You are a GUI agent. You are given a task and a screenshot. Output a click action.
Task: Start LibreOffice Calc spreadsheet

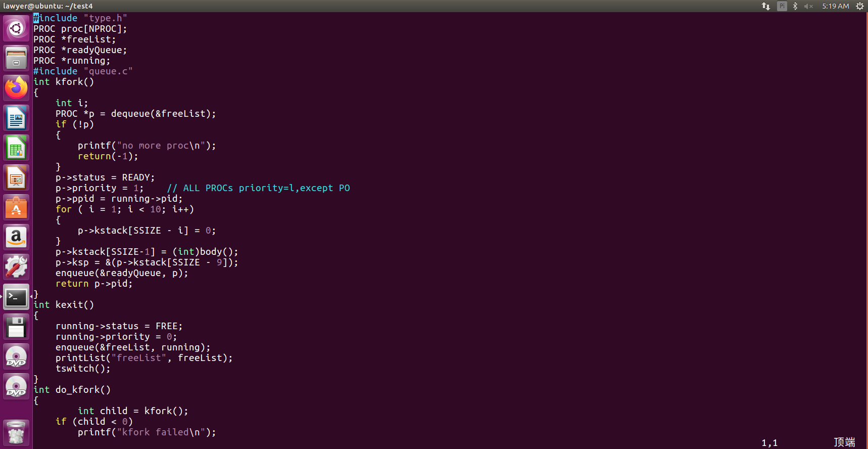[x=16, y=148]
